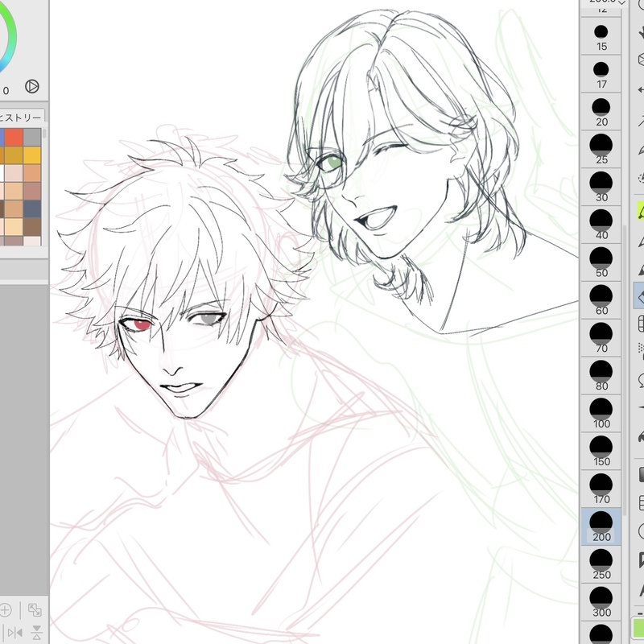Viewport: 644px width, 644px height.
Task: Click the brush size list scrollbar
Action: 625,369
